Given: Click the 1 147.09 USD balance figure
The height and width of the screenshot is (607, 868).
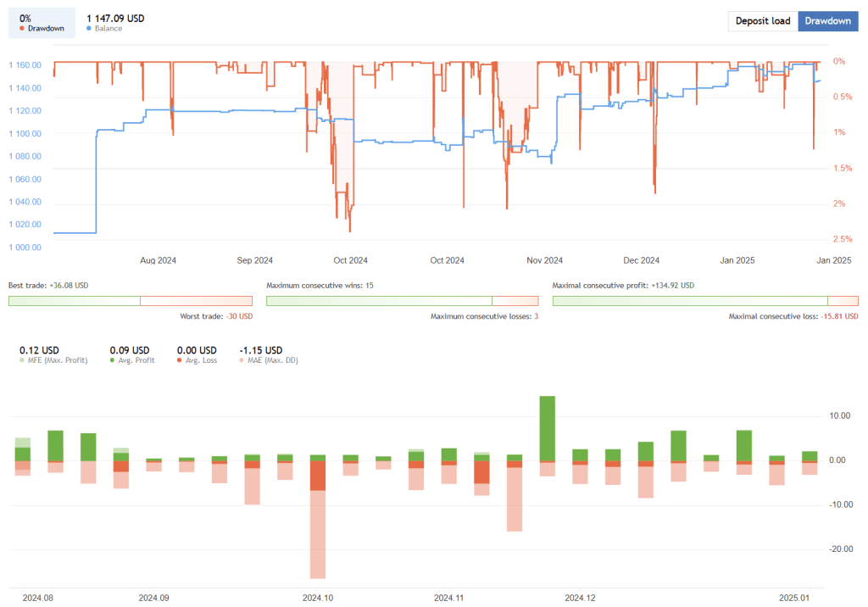Looking at the screenshot, I should (114, 18).
